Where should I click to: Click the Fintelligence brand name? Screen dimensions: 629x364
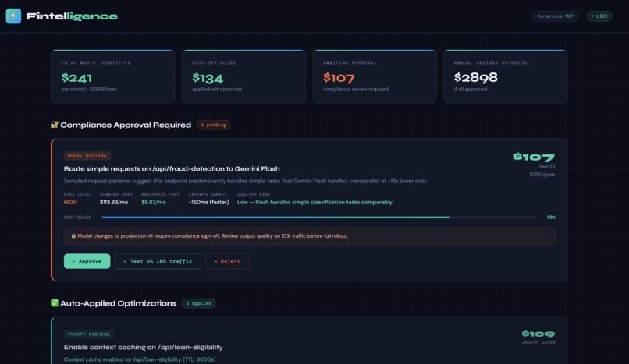point(72,16)
